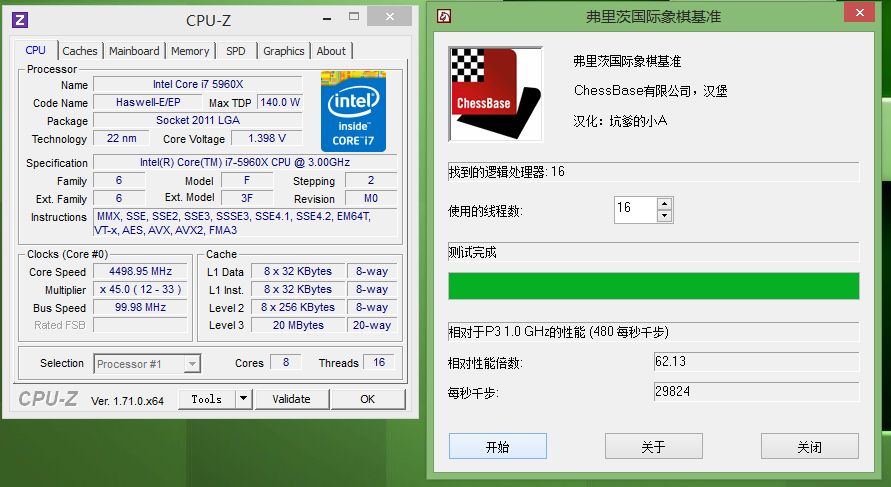The image size is (891, 487).
Task: Click the chess benchmark window title icon
Action: coord(444,16)
